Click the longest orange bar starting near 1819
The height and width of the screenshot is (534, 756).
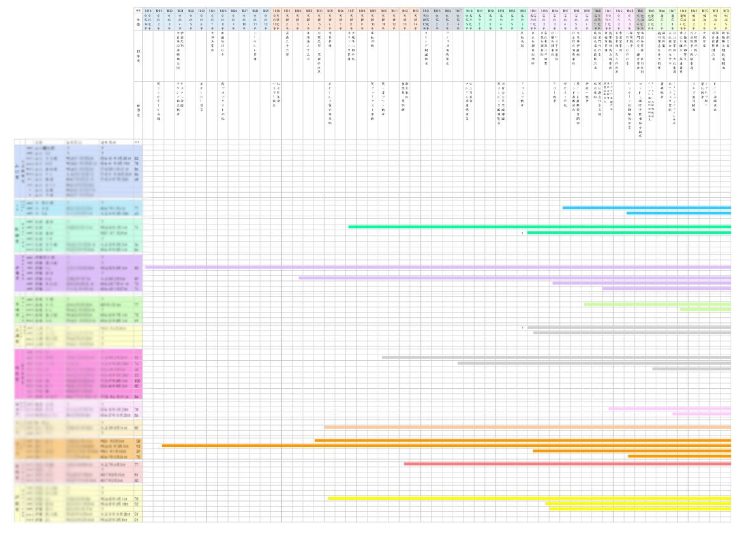[446, 446]
